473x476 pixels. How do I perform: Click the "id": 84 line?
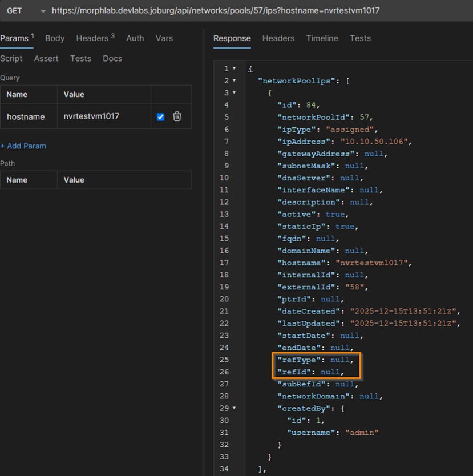coord(298,105)
